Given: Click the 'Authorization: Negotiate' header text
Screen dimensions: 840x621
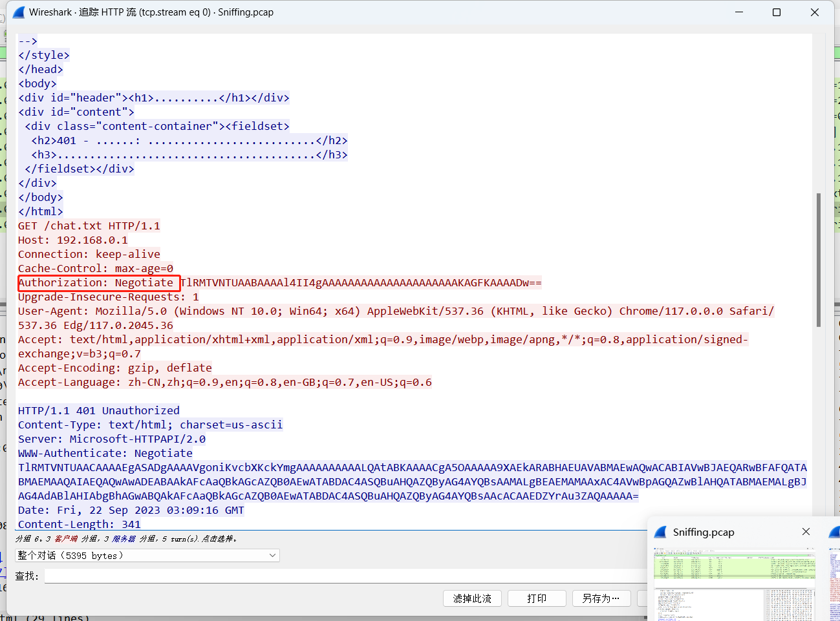Looking at the screenshot, I should click(x=96, y=282).
